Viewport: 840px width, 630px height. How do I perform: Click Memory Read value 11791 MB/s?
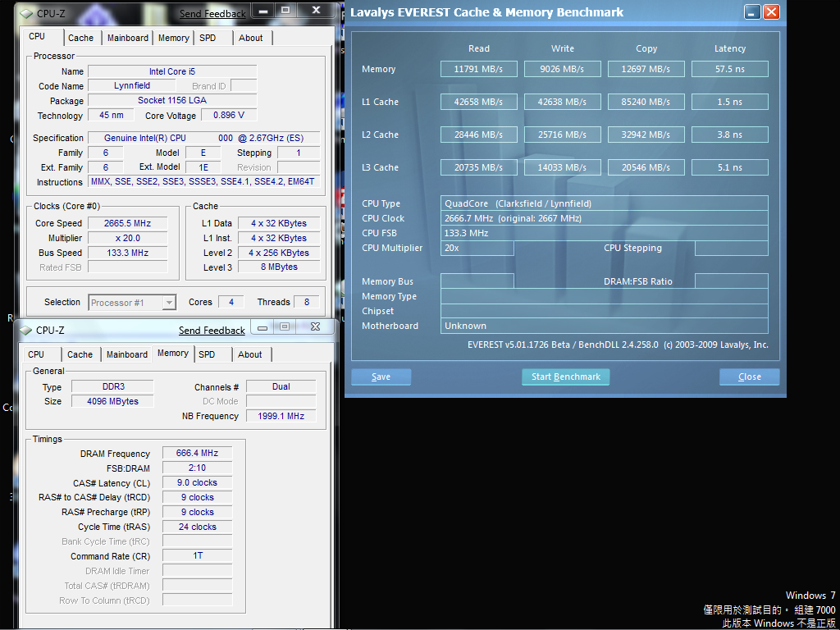[479, 69]
